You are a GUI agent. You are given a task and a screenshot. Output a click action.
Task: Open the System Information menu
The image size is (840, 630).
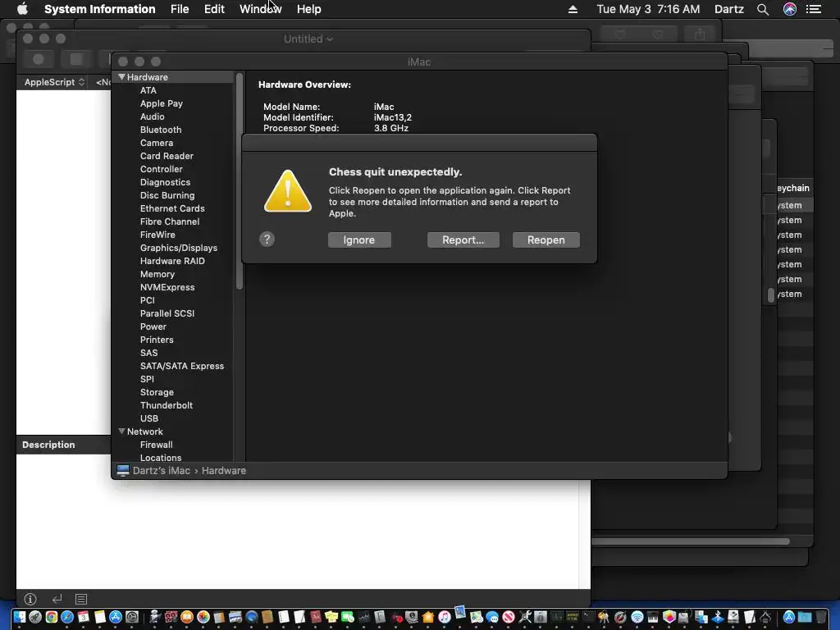click(99, 9)
